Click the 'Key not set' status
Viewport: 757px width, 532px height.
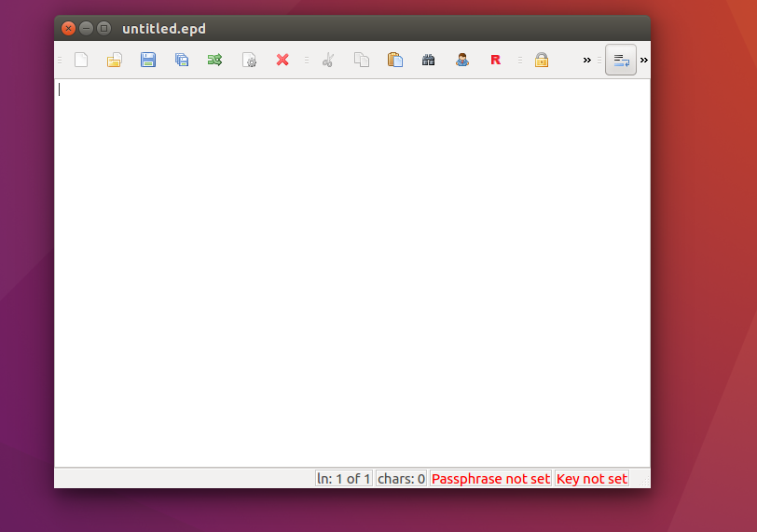(x=592, y=479)
